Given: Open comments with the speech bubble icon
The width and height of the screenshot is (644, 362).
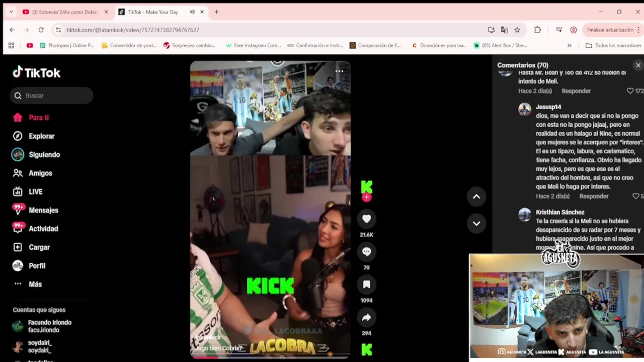Looking at the screenshot, I should [366, 252].
